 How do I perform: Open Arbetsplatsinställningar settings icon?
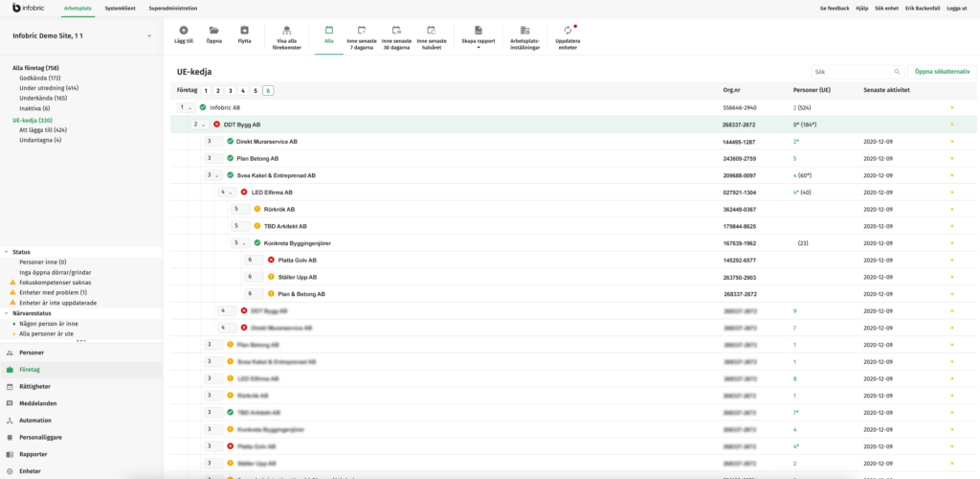[525, 30]
